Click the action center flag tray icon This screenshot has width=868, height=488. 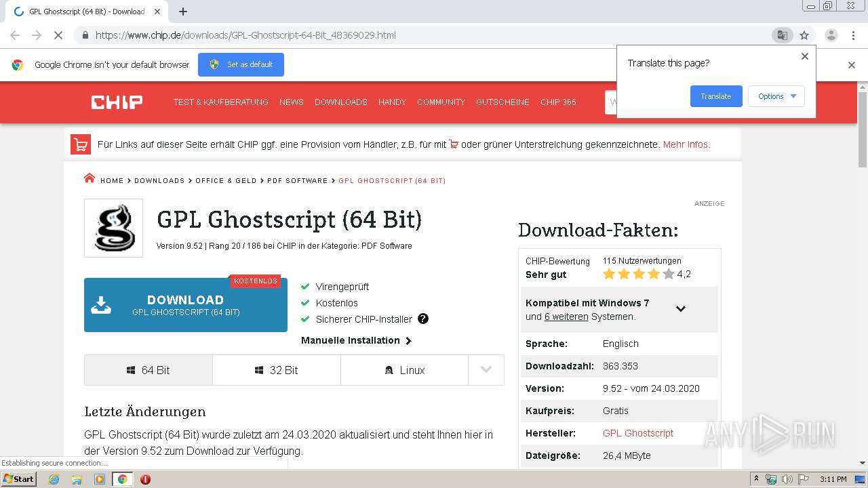pos(803,479)
